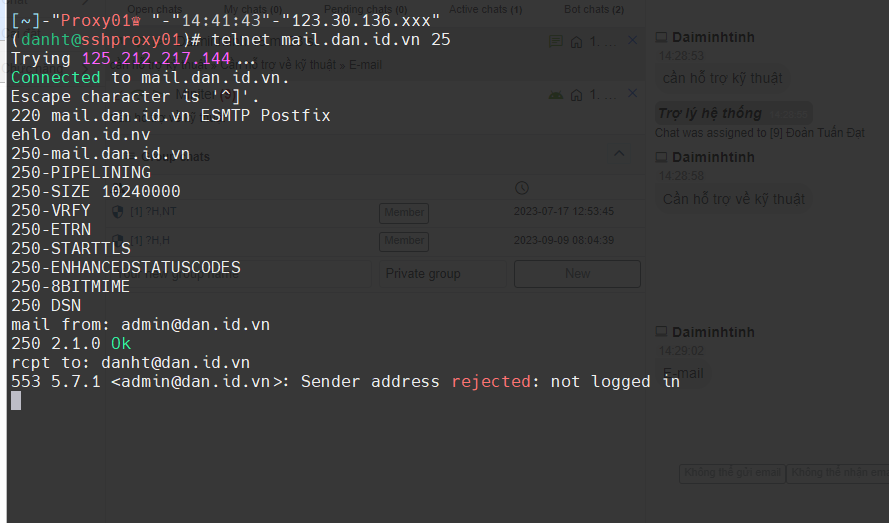Click the monitor icon beside first Daiminhtinh message
The width and height of the screenshot is (889, 523).
pos(661,37)
